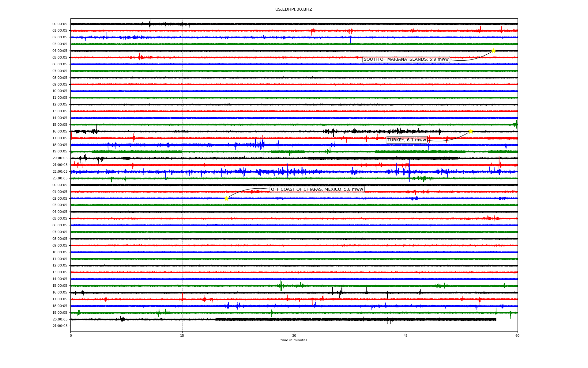The image size is (588, 368).
Task: Select the 'OFF COAST OF CHIAPAS, MEXICO, 5.8 mww' label
Action: coord(317,190)
